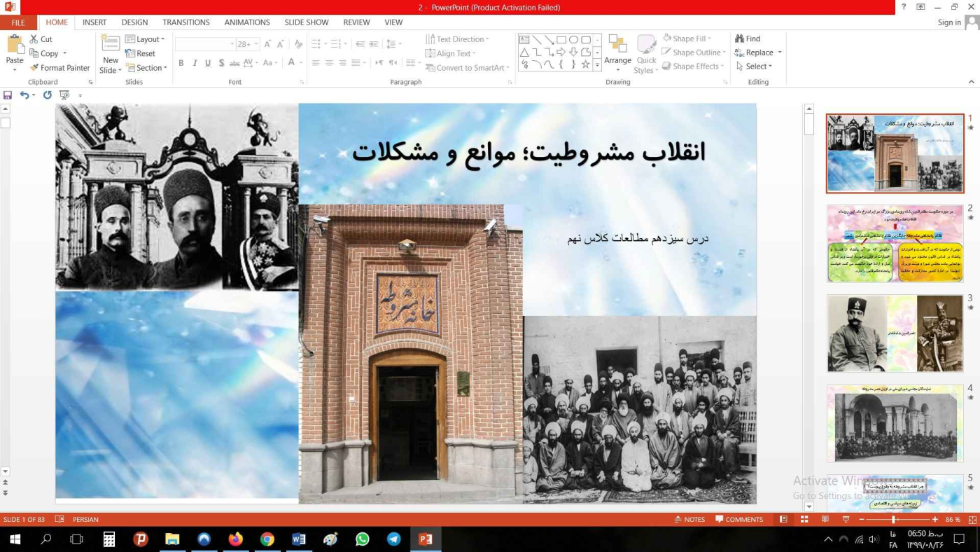Click the Cut scissors icon
Image resolution: width=980 pixels, height=552 pixels.
point(34,39)
